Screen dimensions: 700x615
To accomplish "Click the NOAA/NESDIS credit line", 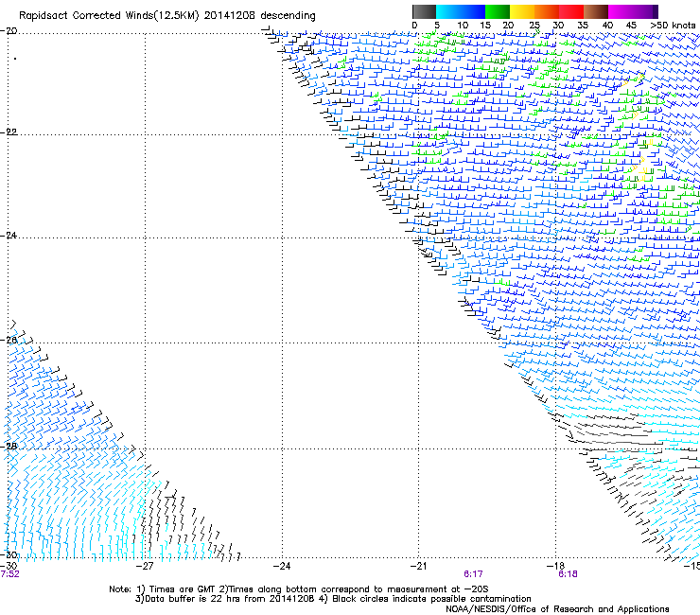I will (557, 609).
